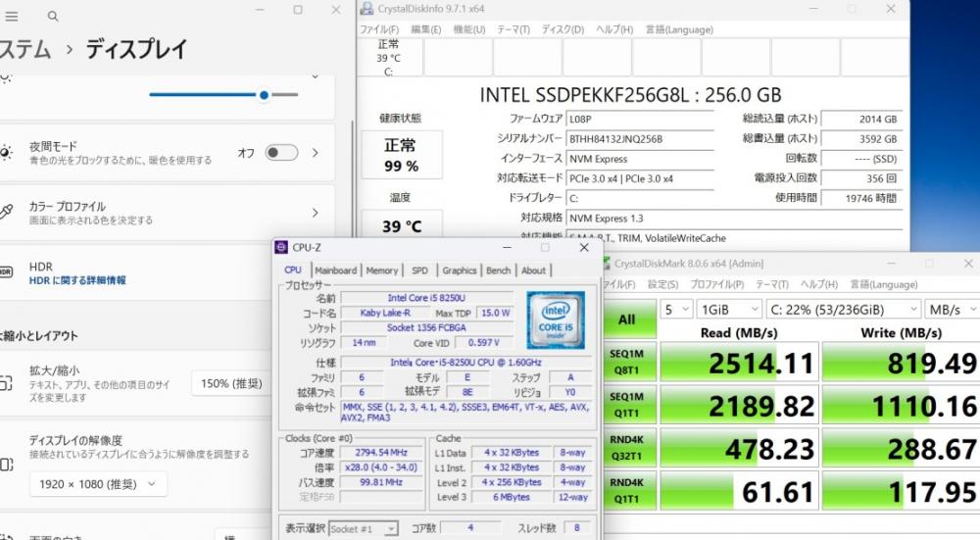
Task: Click the 39 °C temperature button
Action: [401, 225]
